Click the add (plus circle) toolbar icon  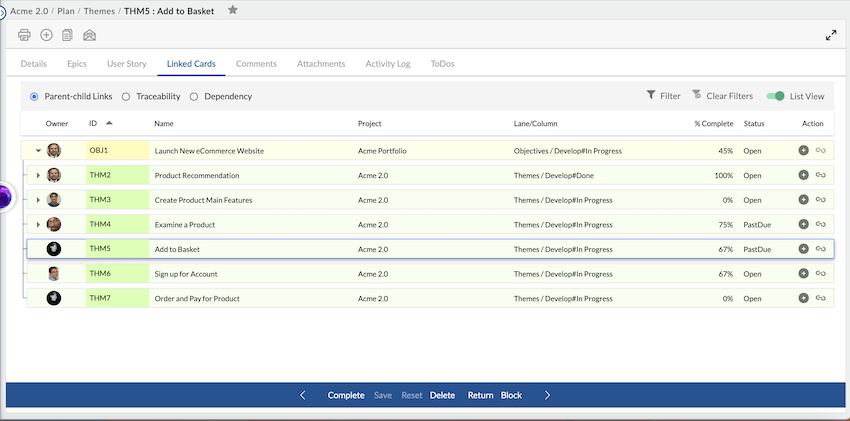point(47,35)
